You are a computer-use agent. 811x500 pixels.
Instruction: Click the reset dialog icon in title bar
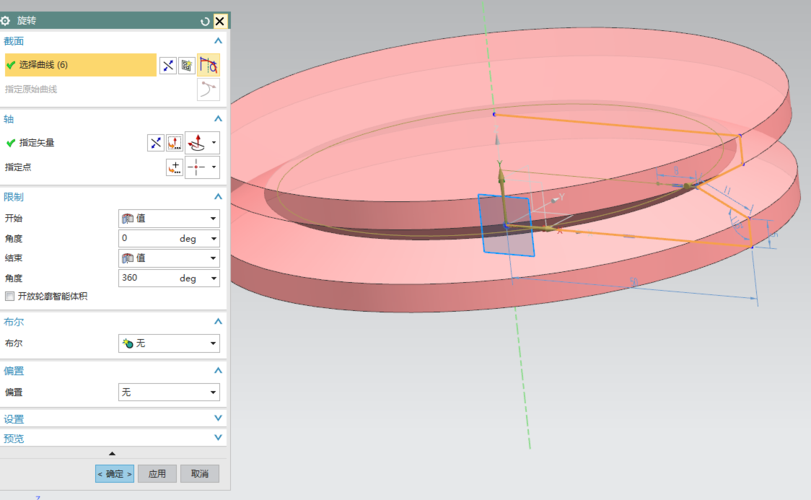(x=205, y=20)
